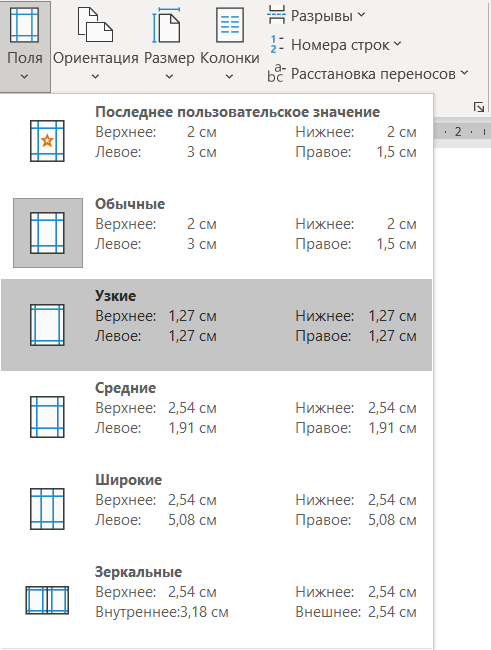Image resolution: width=491 pixels, height=650 pixels.
Task: Select the Последнее пользовательское значение entry
Action: pyautogui.click(x=216, y=141)
